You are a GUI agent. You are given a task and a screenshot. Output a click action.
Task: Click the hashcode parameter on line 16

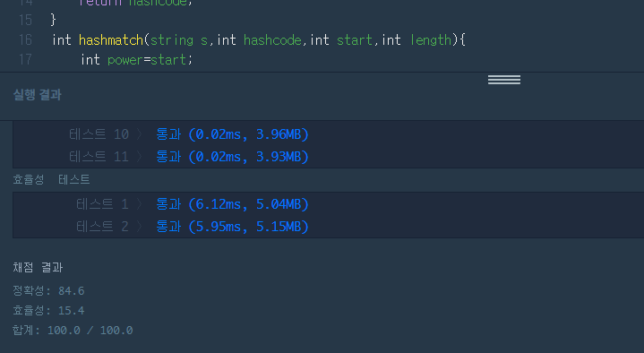point(272,39)
